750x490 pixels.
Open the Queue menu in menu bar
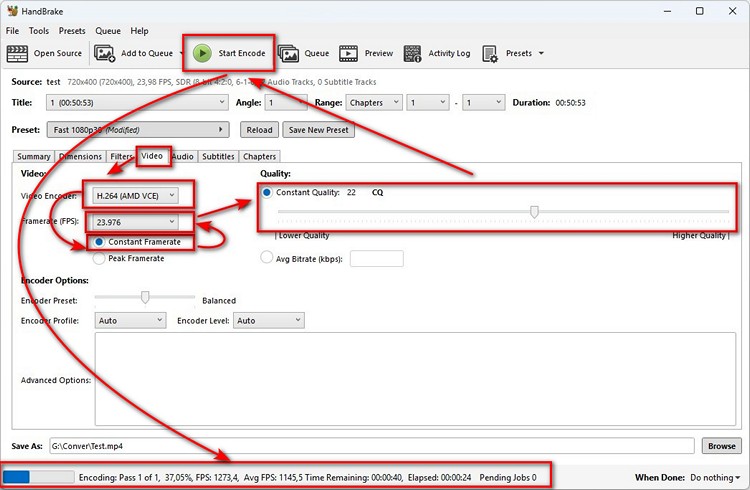(x=108, y=31)
